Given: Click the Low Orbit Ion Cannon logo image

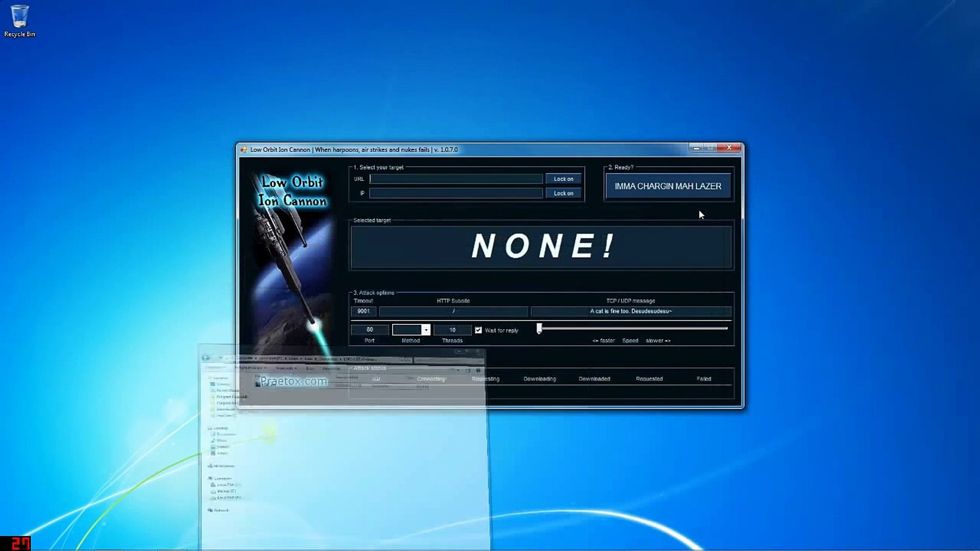Looking at the screenshot, I should (x=292, y=192).
